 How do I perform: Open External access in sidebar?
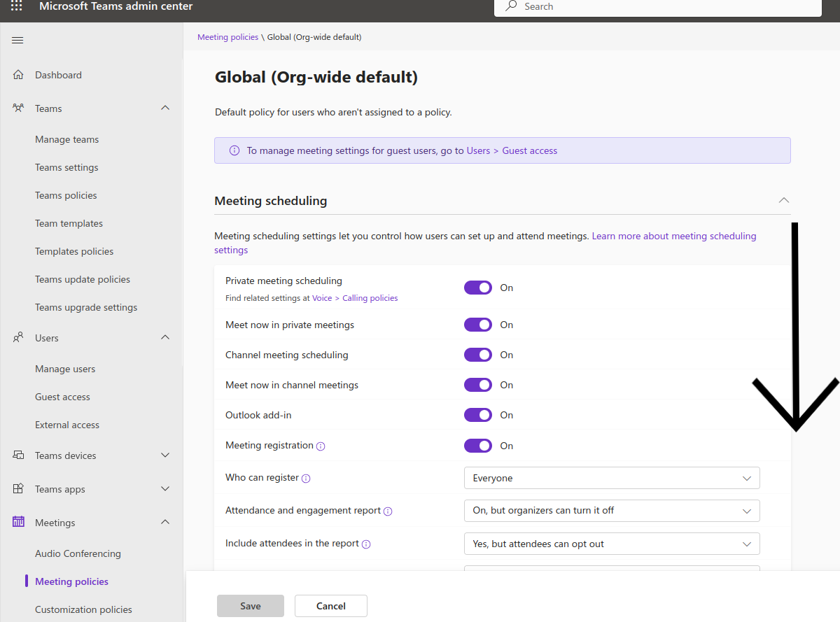coord(67,425)
